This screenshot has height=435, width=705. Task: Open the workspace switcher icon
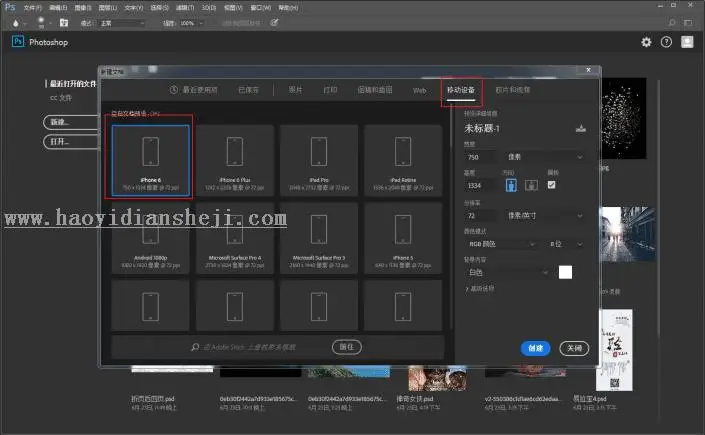point(688,22)
